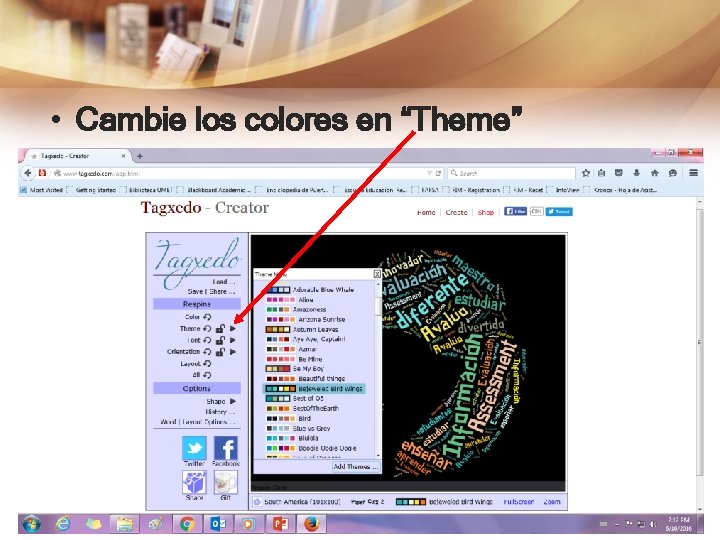
Task: Select the Amazoness theme
Action: pos(297,309)
